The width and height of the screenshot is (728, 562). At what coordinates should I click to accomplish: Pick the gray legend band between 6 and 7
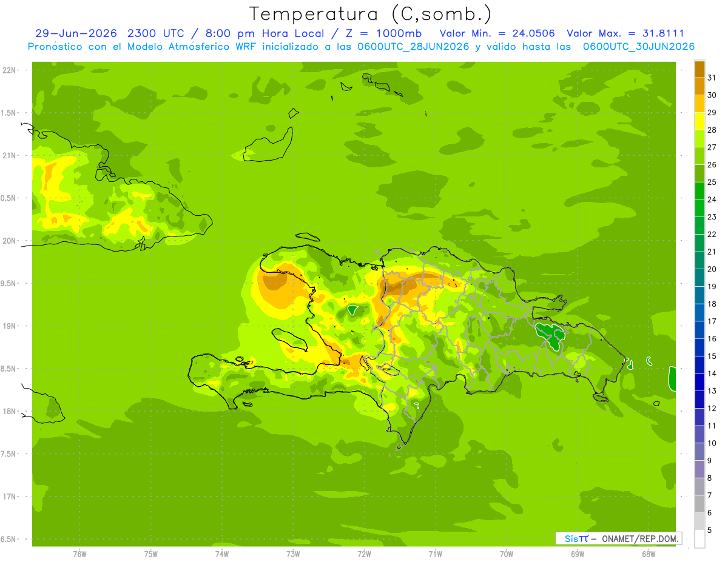coord(699,504)
